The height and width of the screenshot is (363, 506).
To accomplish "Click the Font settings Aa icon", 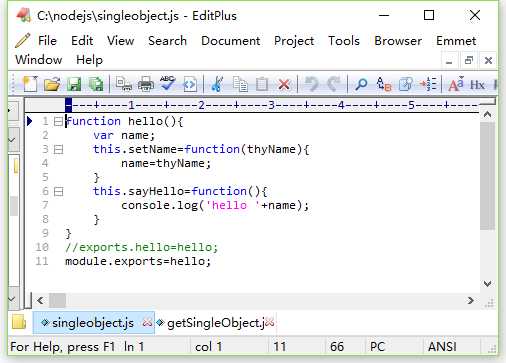I will tap(456, 84).
